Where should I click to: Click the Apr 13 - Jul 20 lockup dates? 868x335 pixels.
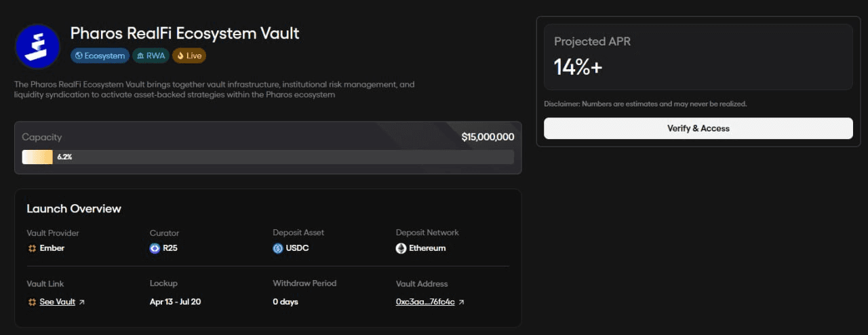[176, 302]
